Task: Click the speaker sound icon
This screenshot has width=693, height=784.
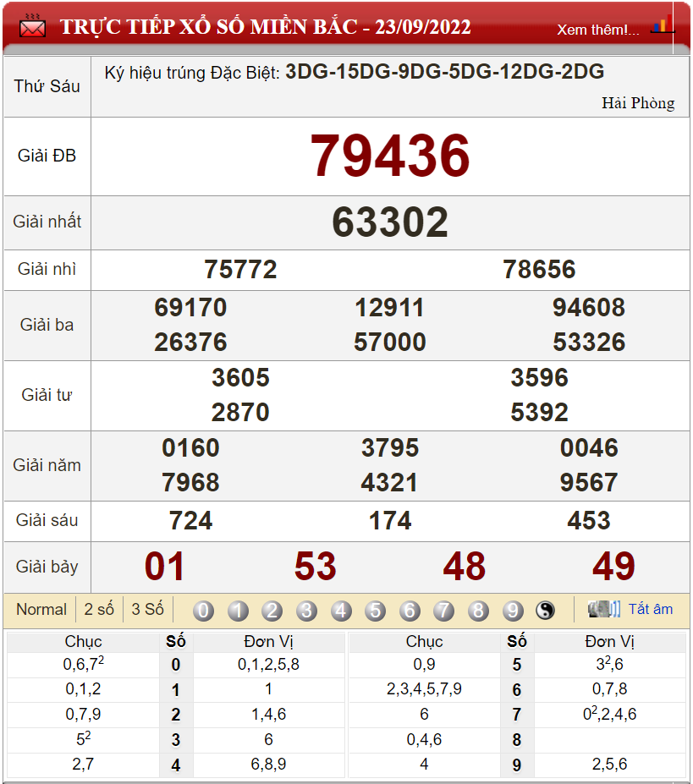Action: click(604, 609)
